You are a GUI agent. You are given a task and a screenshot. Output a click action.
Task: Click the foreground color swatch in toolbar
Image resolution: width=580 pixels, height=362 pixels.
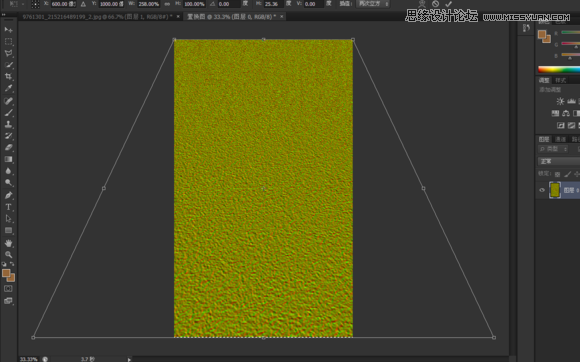6,273
